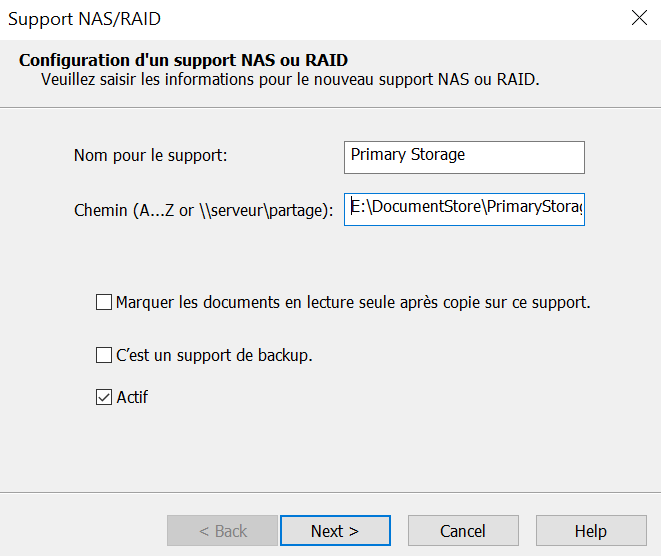Click the "C'est un support de backup." label text
The image size is (661, 556).
point(214,355)
